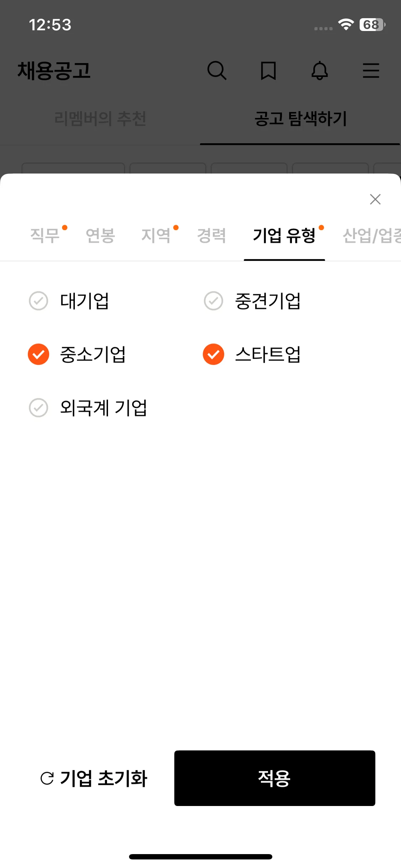The height and width of the screenshot is (868, 401).
Task: Uncheck the 스타트업 checkbox
Action: 213,354
